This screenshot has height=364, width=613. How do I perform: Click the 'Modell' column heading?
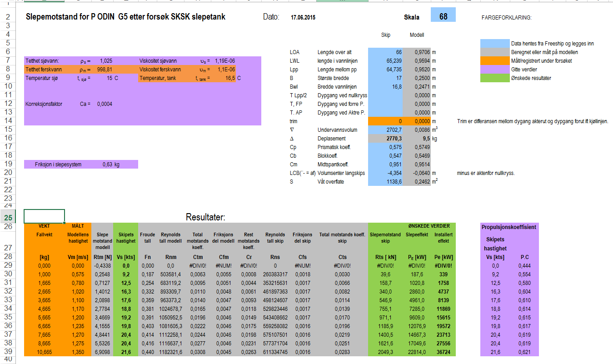click(417, 35)
